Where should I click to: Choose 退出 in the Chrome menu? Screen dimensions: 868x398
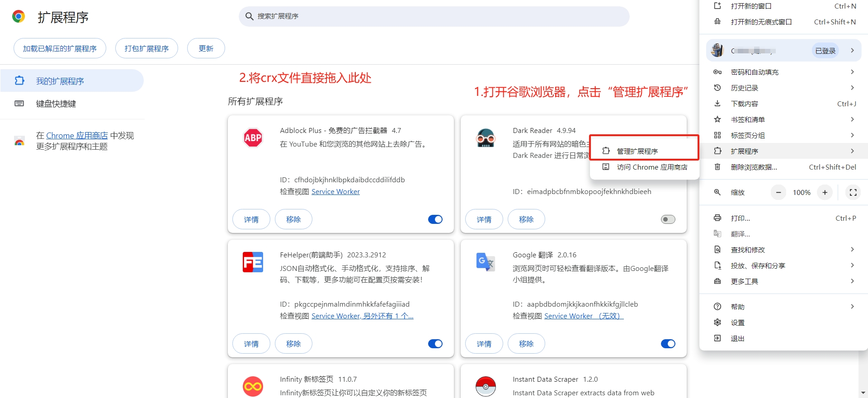783,338
